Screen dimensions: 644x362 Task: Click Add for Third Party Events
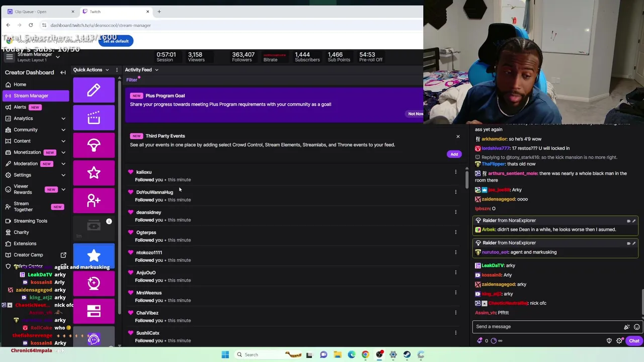[454, 154]
